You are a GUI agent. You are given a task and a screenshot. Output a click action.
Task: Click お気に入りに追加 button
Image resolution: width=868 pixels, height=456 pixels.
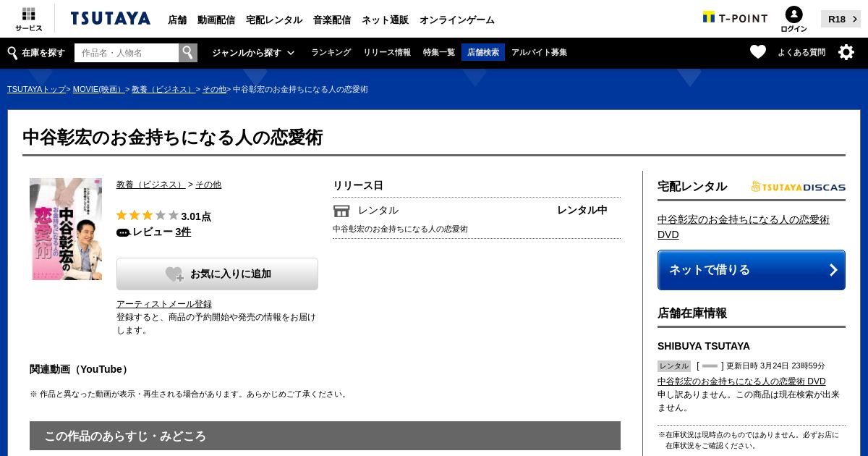coord(217,274)
